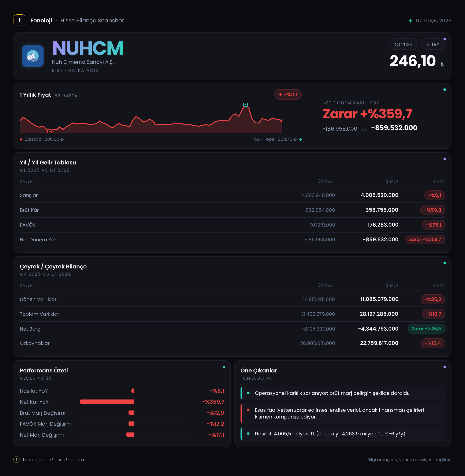Click the 07 Mayıs 2026 date
The height and width of the screenshot is (476, 465).
point(434,21)
